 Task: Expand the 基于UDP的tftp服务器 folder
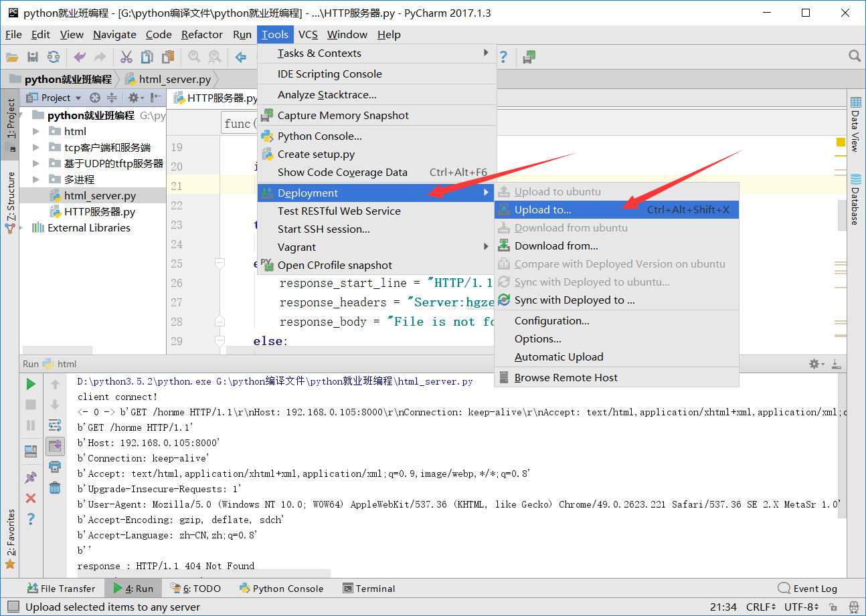click(36, 163)
